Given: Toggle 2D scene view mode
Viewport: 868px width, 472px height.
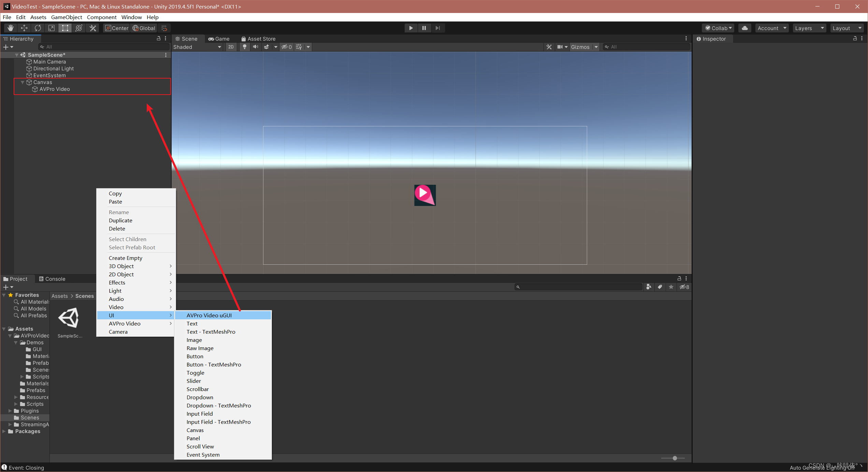Looking at the screenshot, I should pyautogui.click(x=231, y=47).
